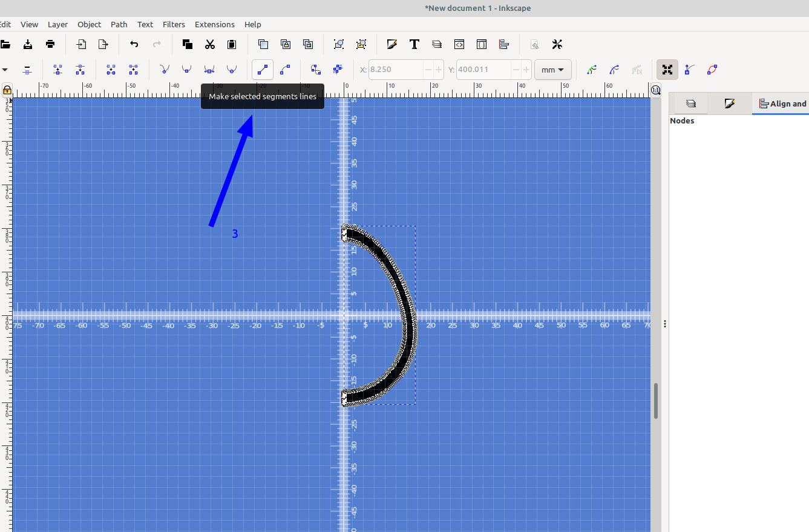Make selected nodes smooth
Image resolution: width=809 pixels, height=532 pixels.
[x=186, y=70]
